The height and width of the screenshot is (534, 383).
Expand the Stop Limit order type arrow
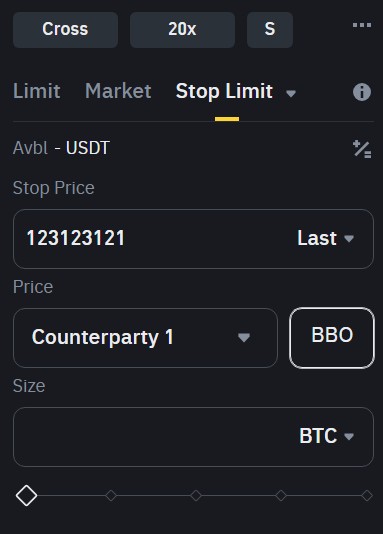[x=291, y=93]
